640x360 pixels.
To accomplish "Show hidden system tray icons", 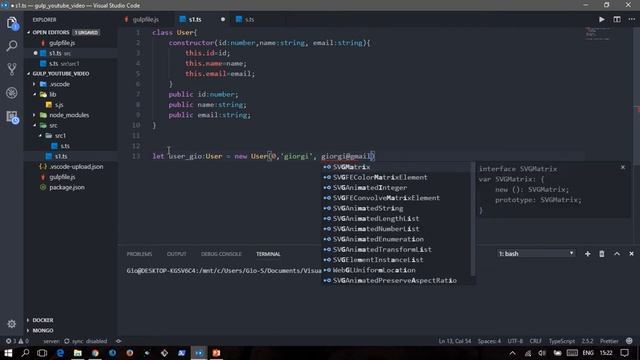I will pyautogui.click(x=512, y=353).
